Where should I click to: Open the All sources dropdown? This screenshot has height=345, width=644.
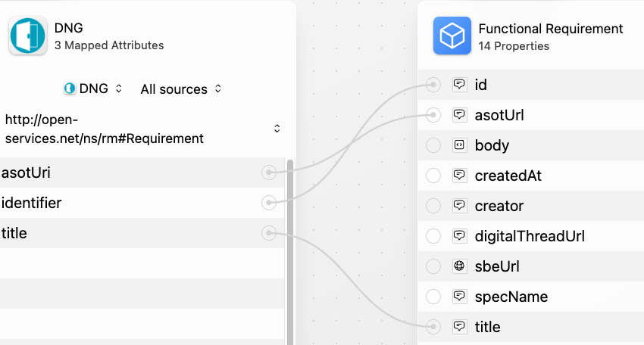pos(181,89)
